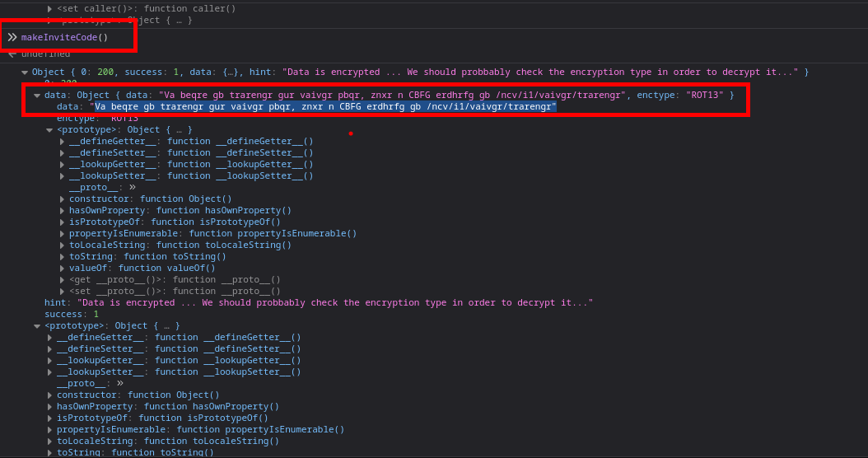868x458 pixels.
Task: Expand valueOf: function valueOf() entry
Action: pos(63,269)
